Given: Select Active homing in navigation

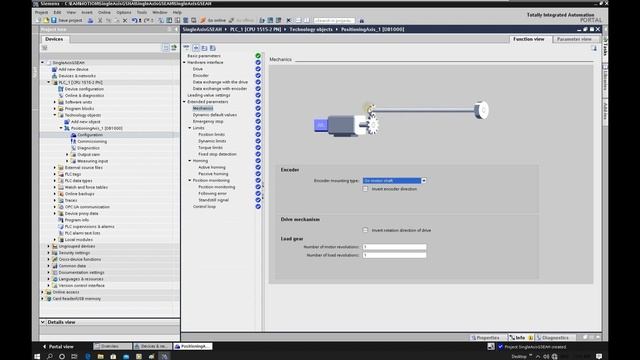Looking at the screenshot, I should [x=211, y=167].
